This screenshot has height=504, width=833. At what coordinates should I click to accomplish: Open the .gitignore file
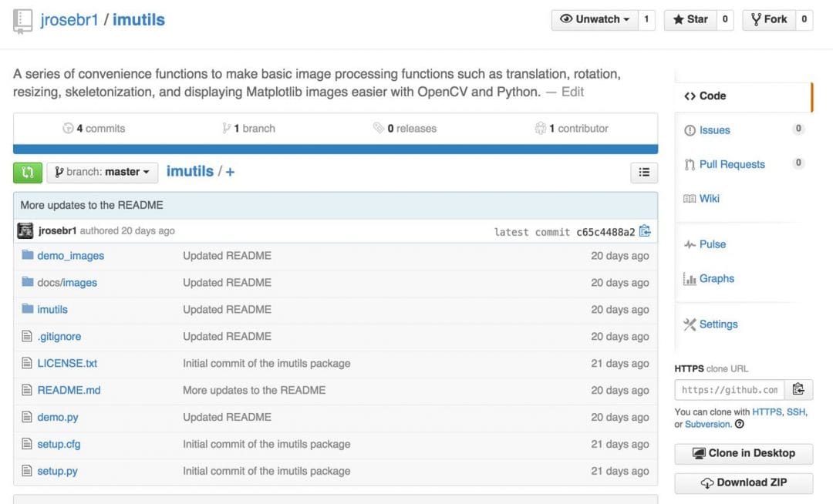pyautogui.click(x=59, y=336)
